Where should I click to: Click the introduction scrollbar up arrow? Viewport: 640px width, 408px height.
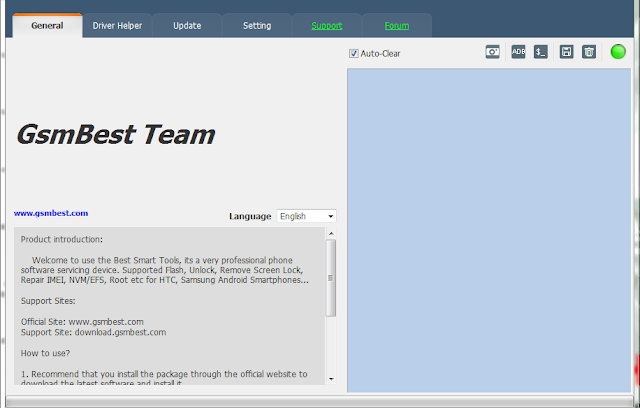(331, 233)
